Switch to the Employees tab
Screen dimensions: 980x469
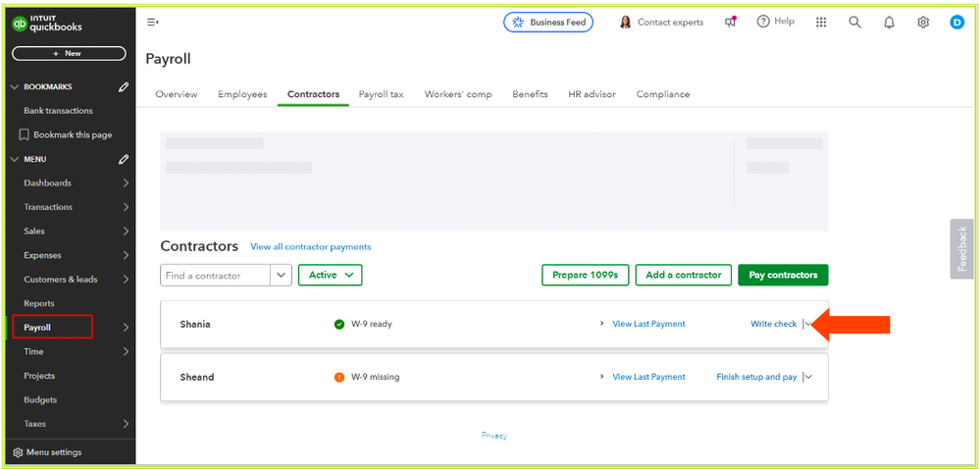(x=242, y=94)
